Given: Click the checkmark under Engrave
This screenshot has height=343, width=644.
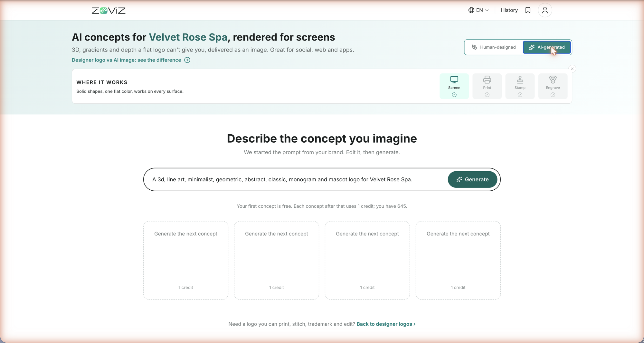Looking at the screenshot, I should click(x=553, y=95).
